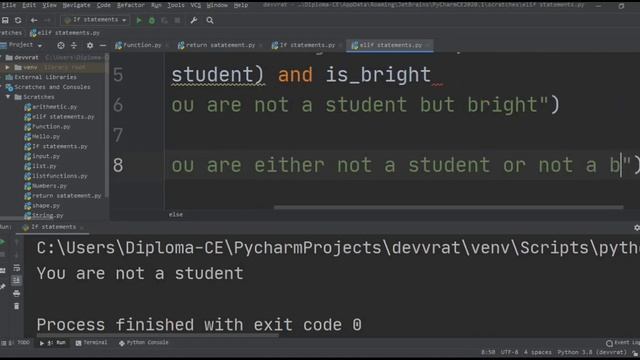Expand the venv folder

coord(7,67)
